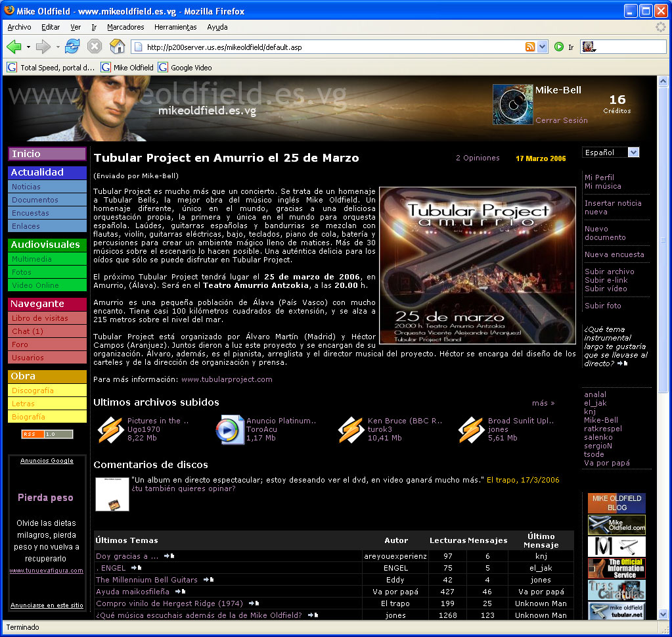Click the green Back arrow button
This screenshot has width=672, height=637.
(14, 46)
